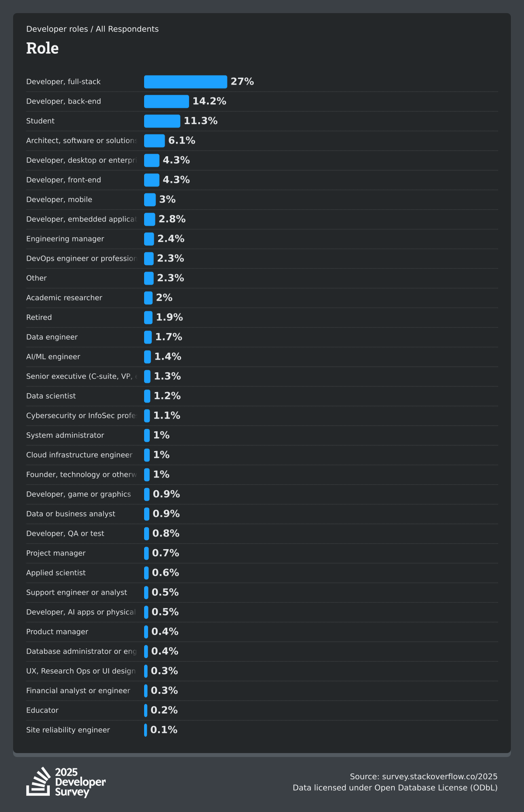Open the survey.stackoverflow.co/2025 source link
524x812 pixels.
[x=439, y=777]
